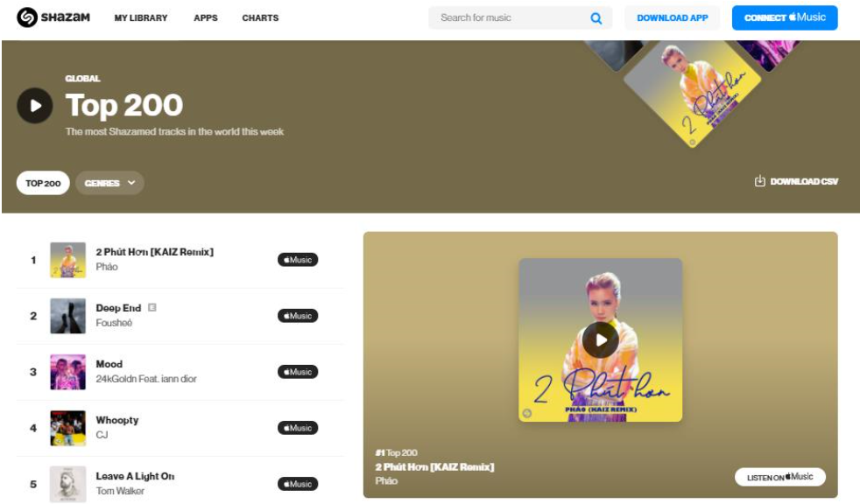Open Apple Music badge for Leave A Light On

click(298, 484)
